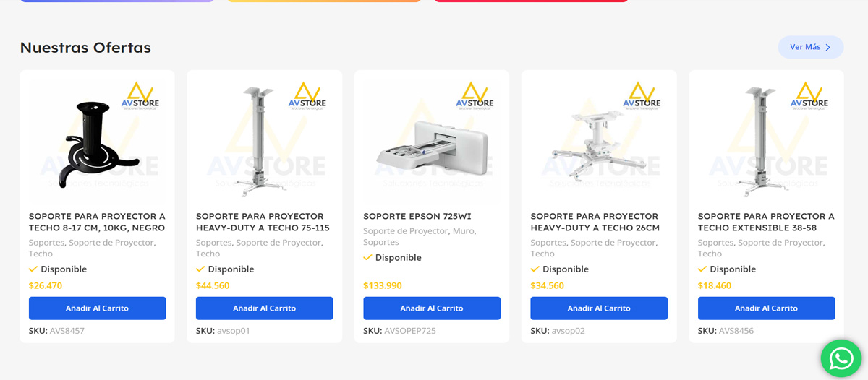Add Soporte Epson 725WI to cart
Screen dimensions: 868x380
coord(432,308)
